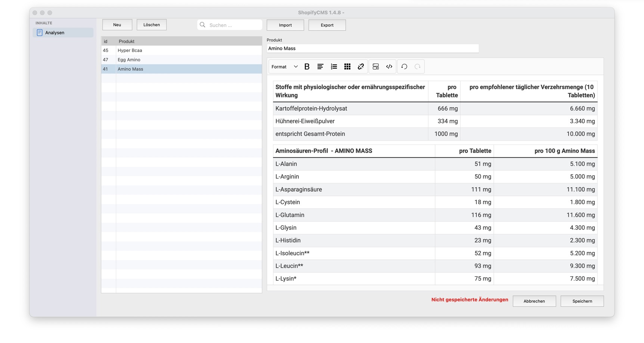Click the pro 100 g Amino Mass header
The height and width of the screenshot is (343, 644).
pyautogui.click(x=545, y=151)
